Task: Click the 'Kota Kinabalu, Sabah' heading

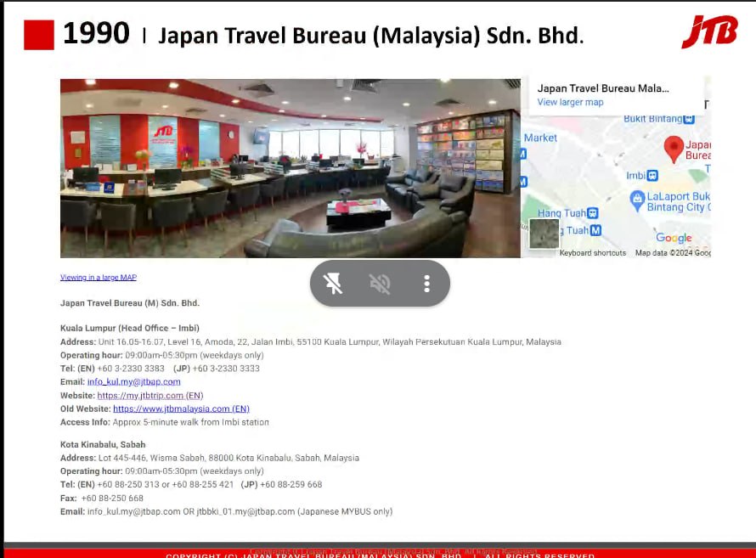Action: tap(103, 444)
